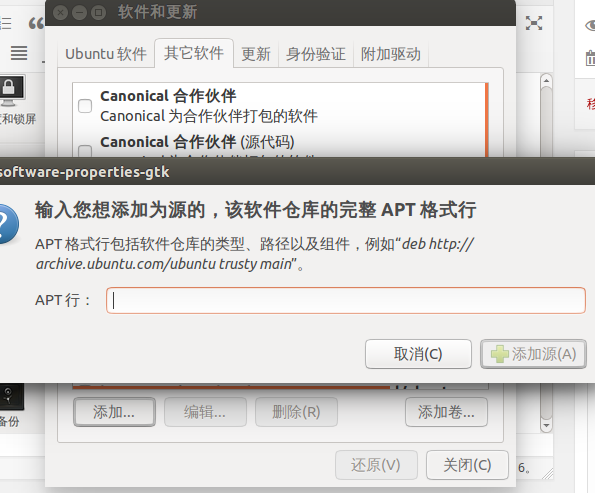This screenshot has height=493, width=595.
Task: Click the green plus 添加源 button
Action: [533, 354]
